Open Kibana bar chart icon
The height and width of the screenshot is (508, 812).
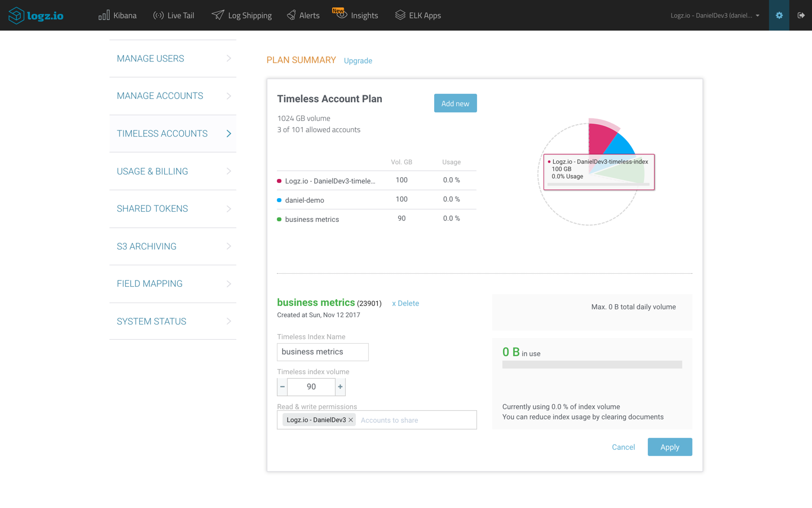[x=104, y=15]
